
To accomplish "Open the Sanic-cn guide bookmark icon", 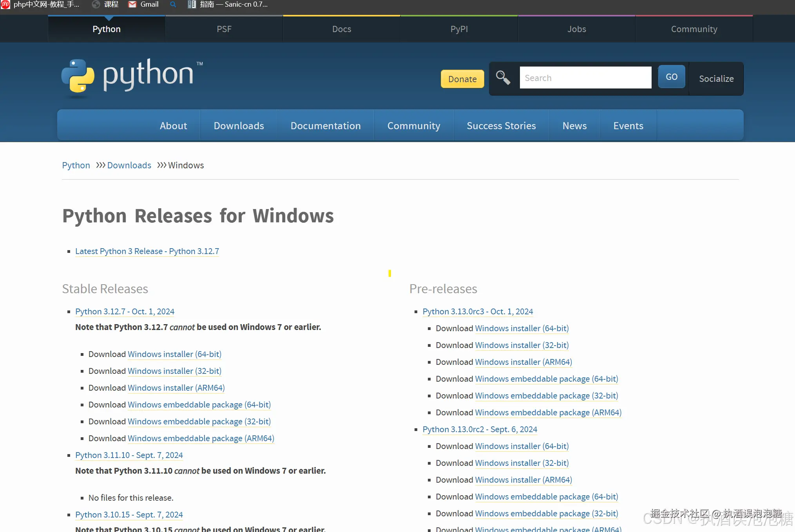I will [192, 4].
